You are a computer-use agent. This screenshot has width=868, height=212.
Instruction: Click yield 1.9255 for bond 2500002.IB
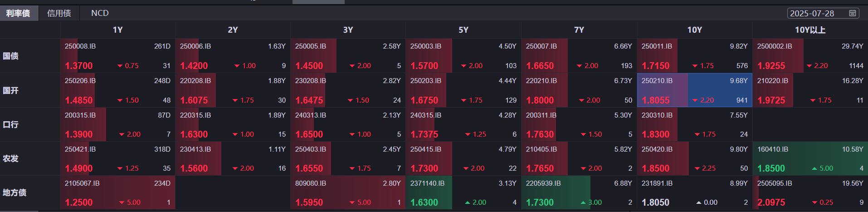[x=771, y=66]
